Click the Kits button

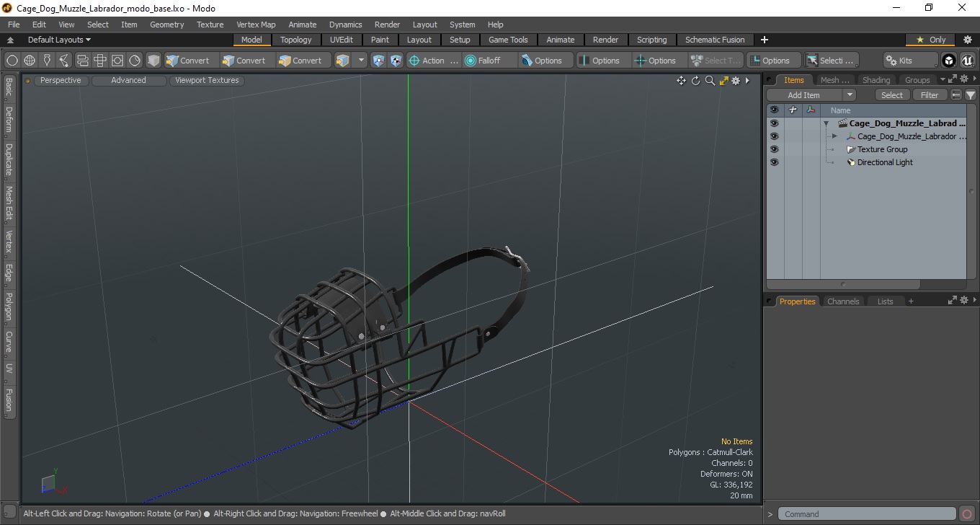[911, 61]
